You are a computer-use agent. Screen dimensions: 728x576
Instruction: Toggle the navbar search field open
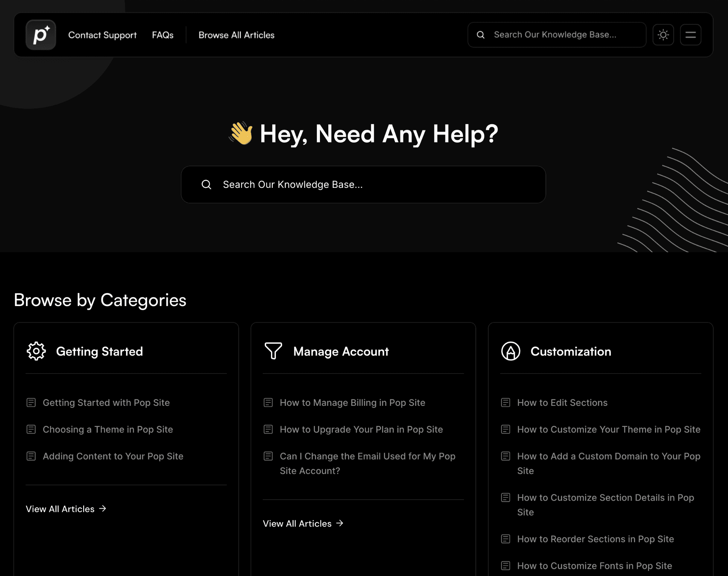click(x=556, y=35)
